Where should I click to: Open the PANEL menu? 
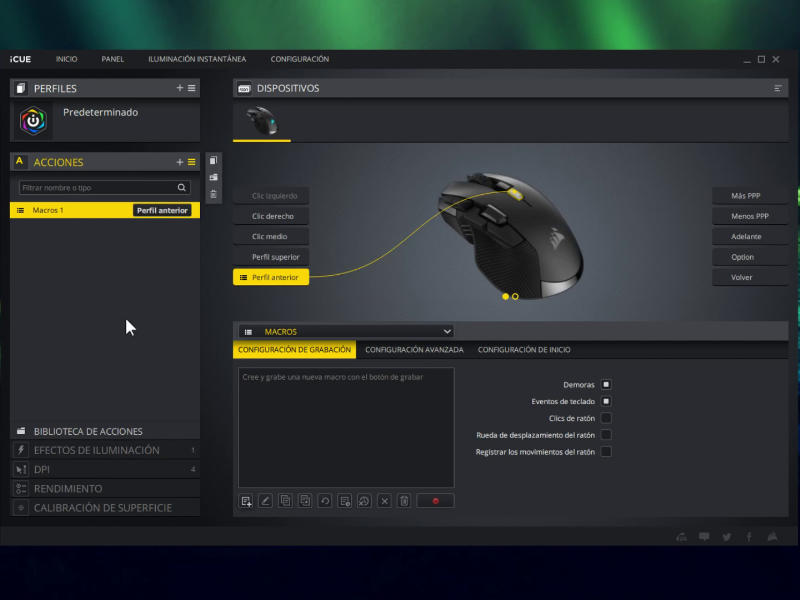click(112, 59)
